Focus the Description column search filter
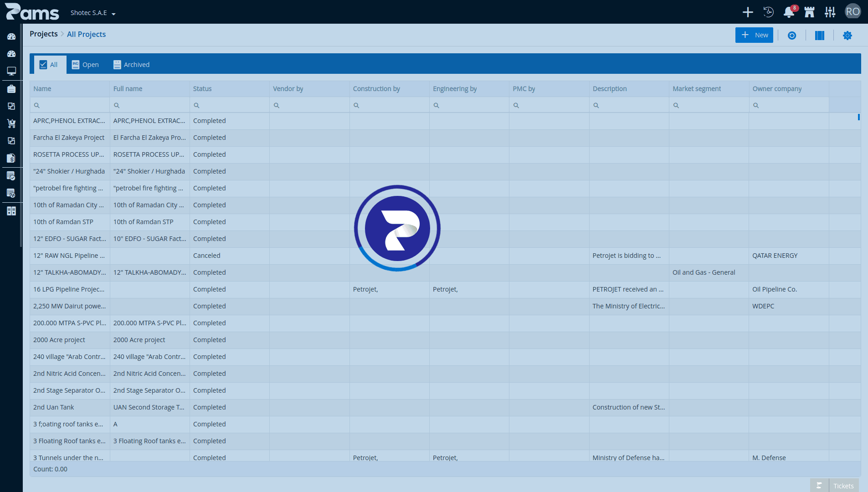868x492 pixels. coord(629,105)
